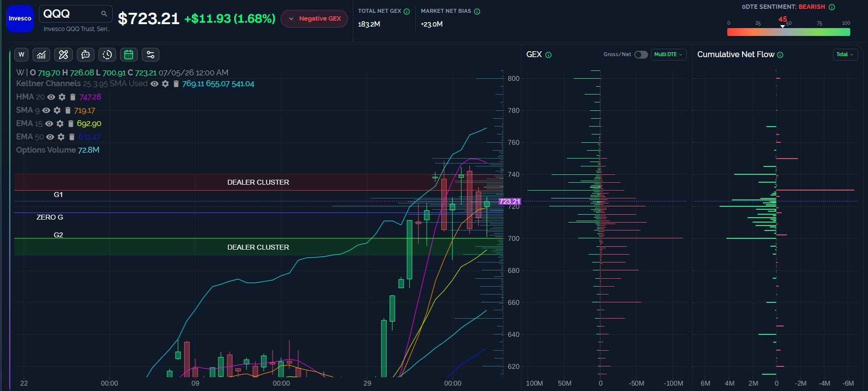Open the Total dropdown in Net Flow
This screenshot has height=391, width=868.
tap(845, 55)
